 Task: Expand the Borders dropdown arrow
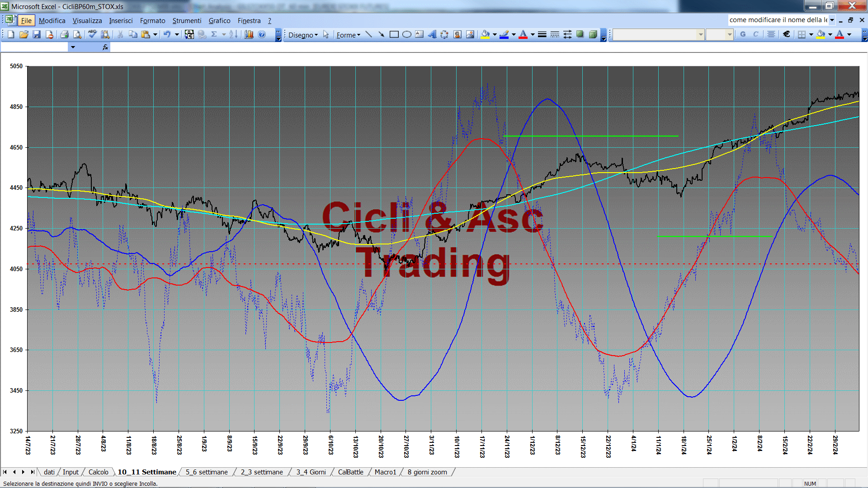(811, 34)
